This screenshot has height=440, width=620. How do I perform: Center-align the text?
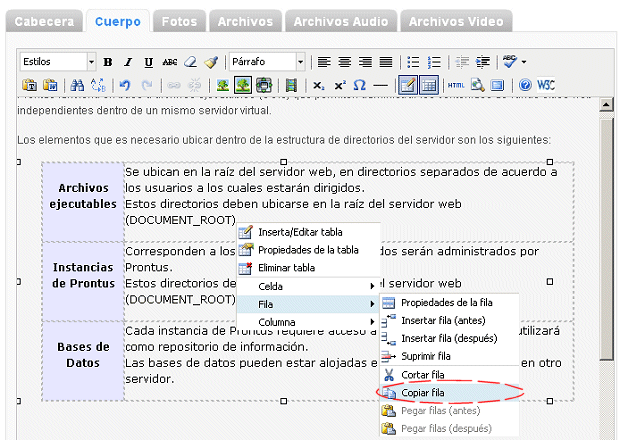[345, 62]
